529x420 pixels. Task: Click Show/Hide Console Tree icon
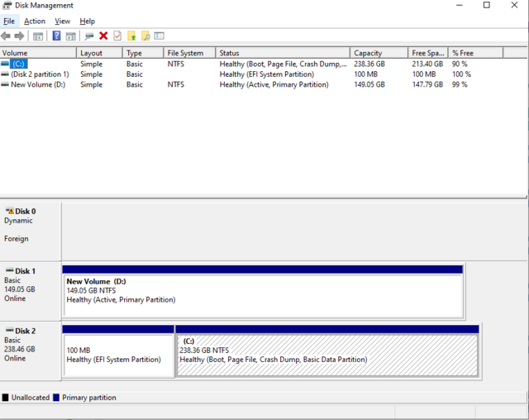tap(38, 36)
